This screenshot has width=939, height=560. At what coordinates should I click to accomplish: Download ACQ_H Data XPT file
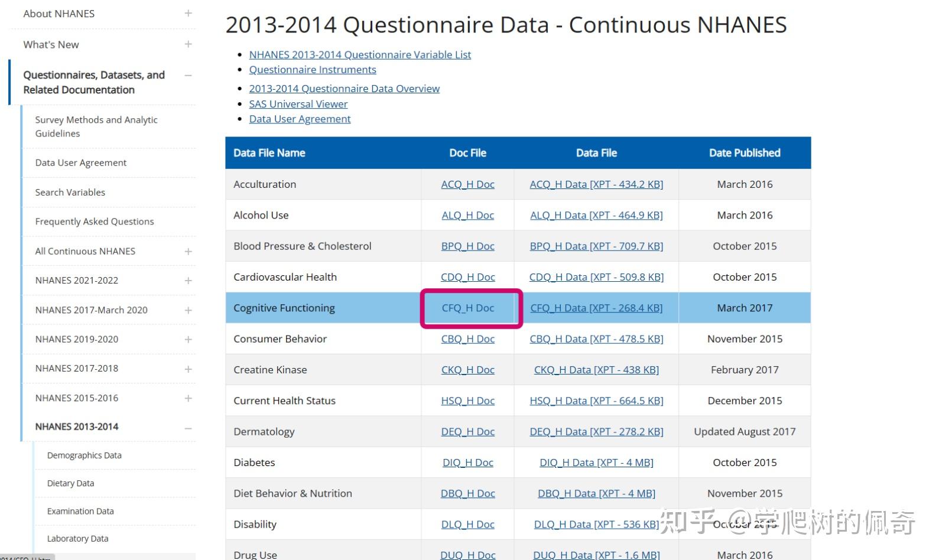596,184
